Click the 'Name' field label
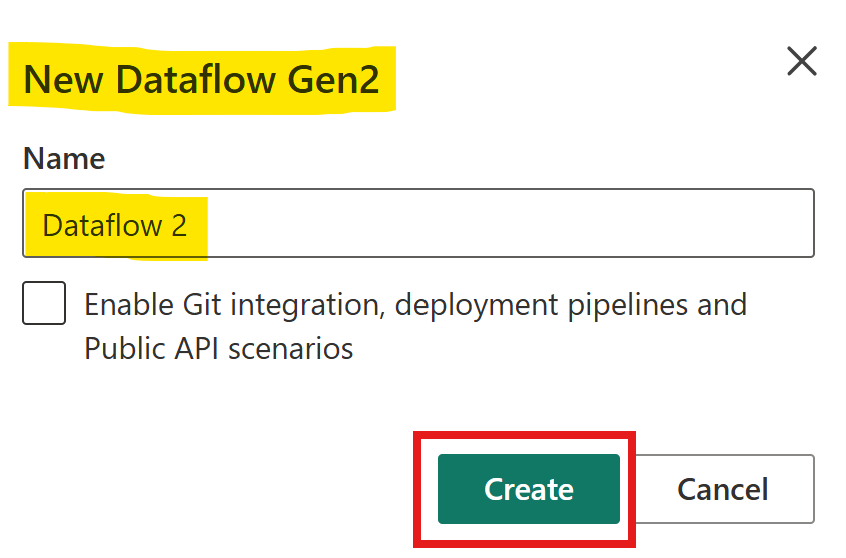 point(64,159)
